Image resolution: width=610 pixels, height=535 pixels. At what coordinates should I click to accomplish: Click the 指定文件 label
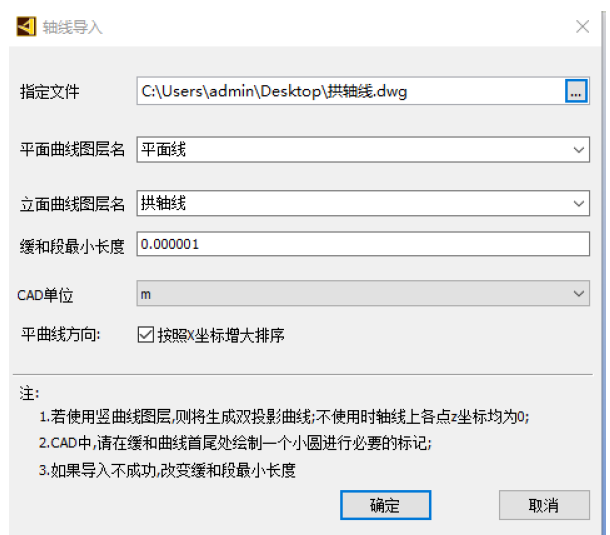(x=50, y=92)
